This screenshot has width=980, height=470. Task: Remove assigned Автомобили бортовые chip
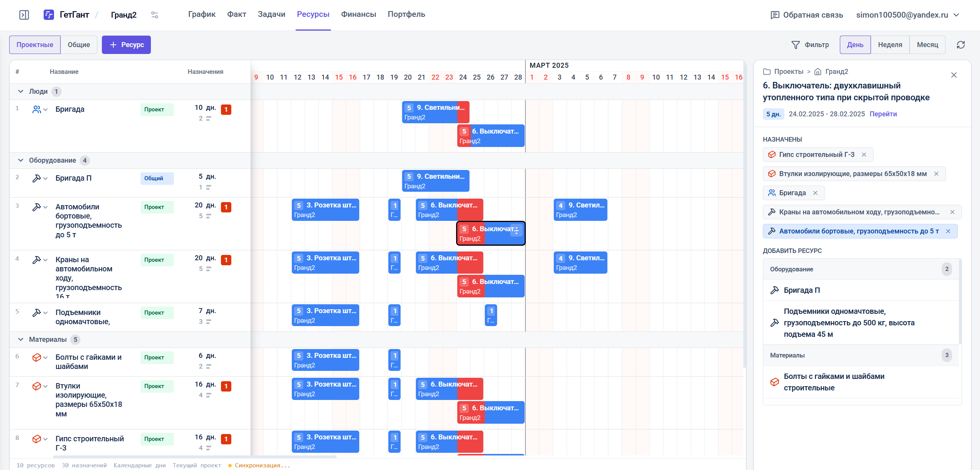click(948, 231)
